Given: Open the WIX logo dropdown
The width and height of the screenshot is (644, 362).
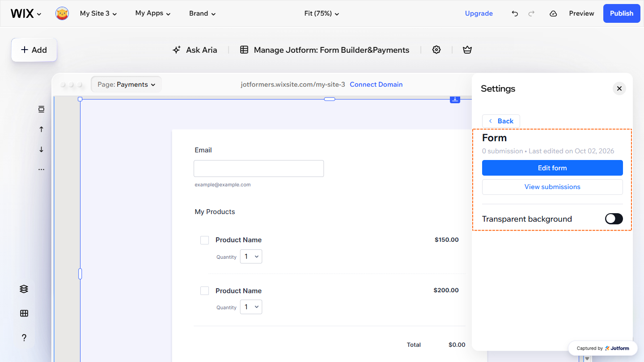Looking at the screenshot, I should point(26,13).
